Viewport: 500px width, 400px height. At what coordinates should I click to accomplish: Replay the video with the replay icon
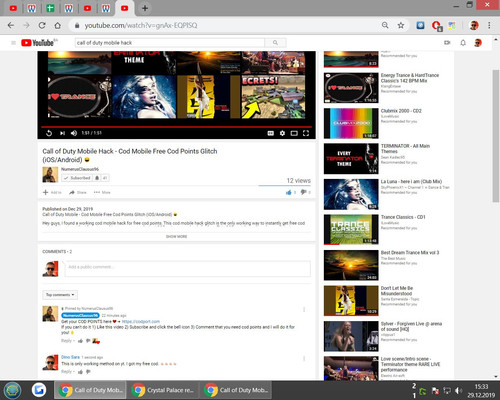coord(49,133)
